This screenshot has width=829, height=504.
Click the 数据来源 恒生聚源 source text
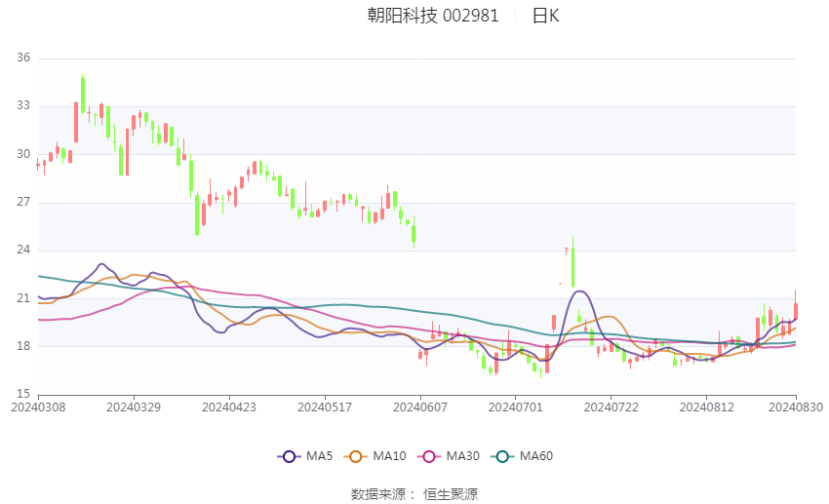414,494
